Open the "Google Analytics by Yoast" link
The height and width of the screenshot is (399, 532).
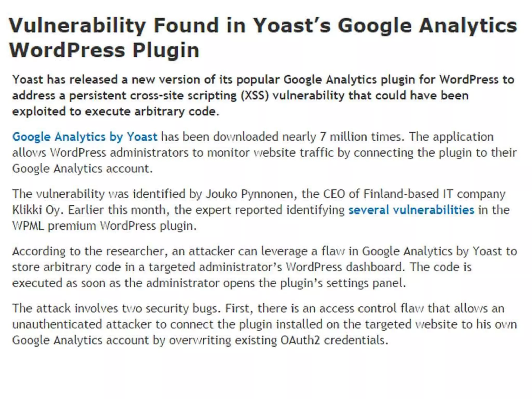click(x=85, y=137)
